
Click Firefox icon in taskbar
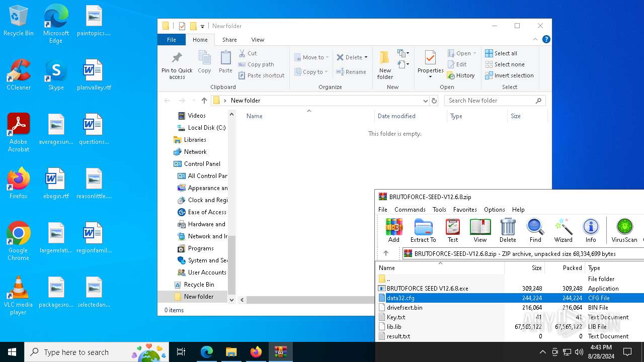256,352
